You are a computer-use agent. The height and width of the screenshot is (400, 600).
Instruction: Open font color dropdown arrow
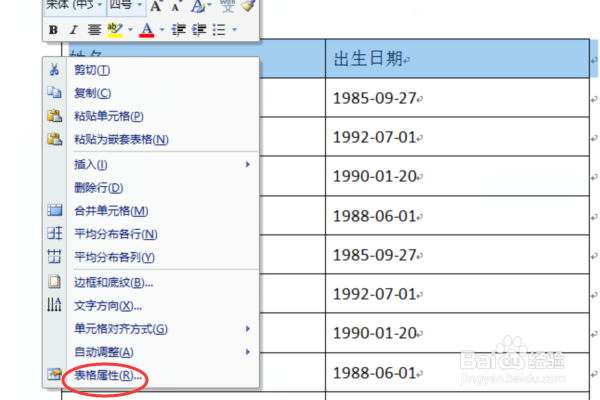[162, 29]
